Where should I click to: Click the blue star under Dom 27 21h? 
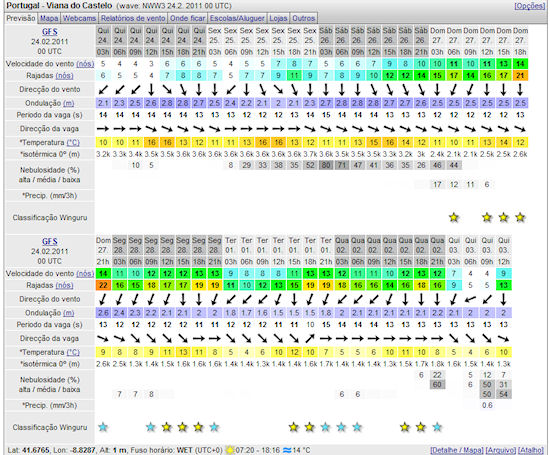click(103, 427)
